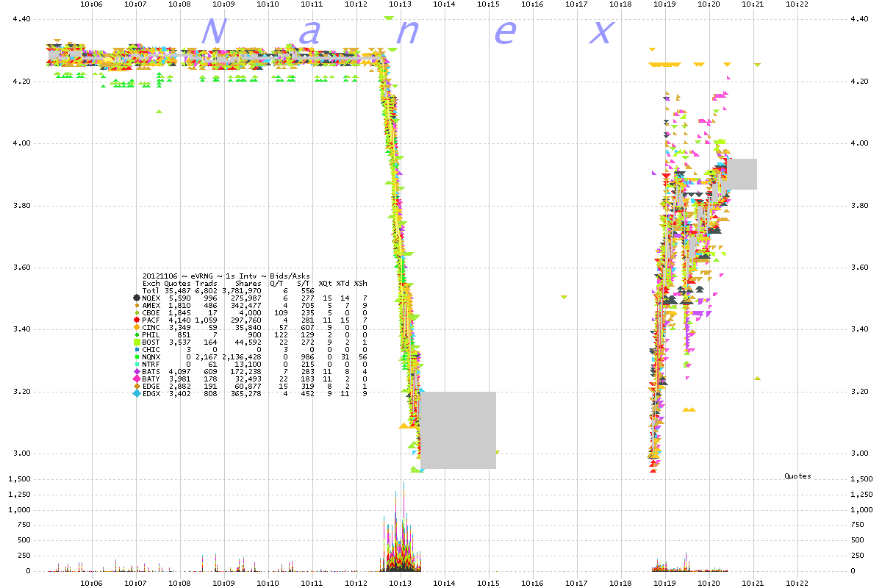Click the 'Totl' row total shares 3,781,970
The width and height of the screenshot is (882, 588).
242,290
